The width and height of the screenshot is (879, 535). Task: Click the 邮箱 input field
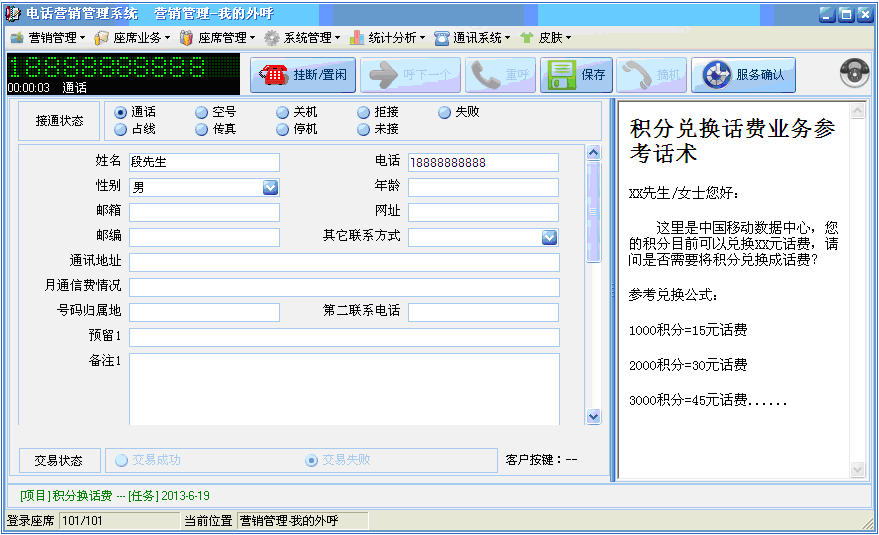coord(204,212)
